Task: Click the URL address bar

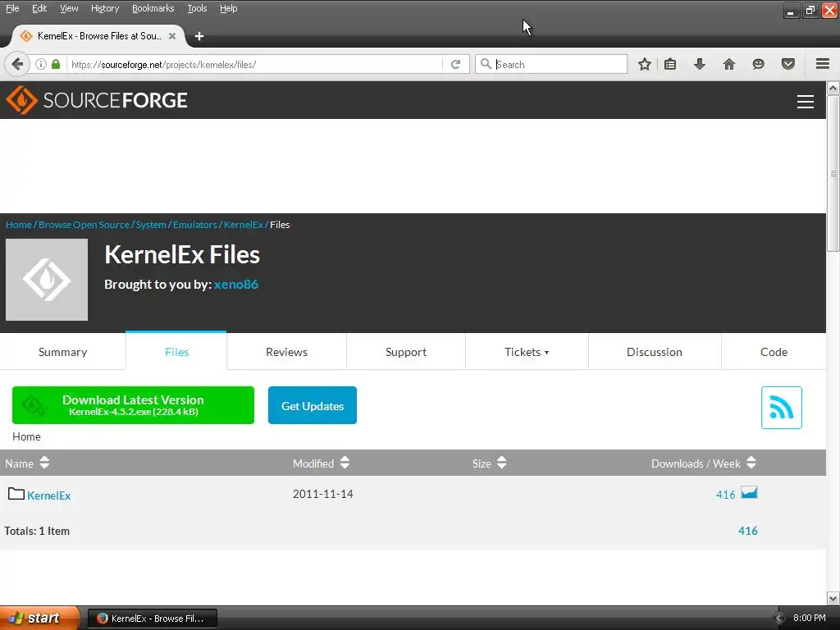Action: click(x=255, y=64)
